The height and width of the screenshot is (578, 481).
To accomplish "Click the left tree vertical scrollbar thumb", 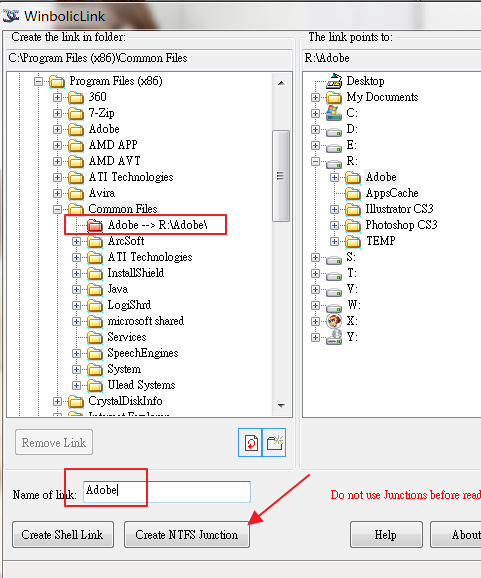I will point(281,176).
